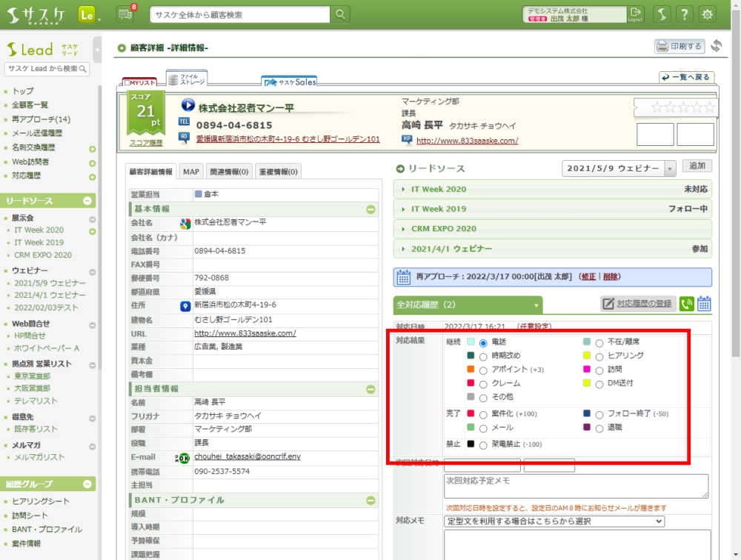Click the Logout icon
This screenshot has height=560, width=741.
pyautogui.click(x=635, y=14)
